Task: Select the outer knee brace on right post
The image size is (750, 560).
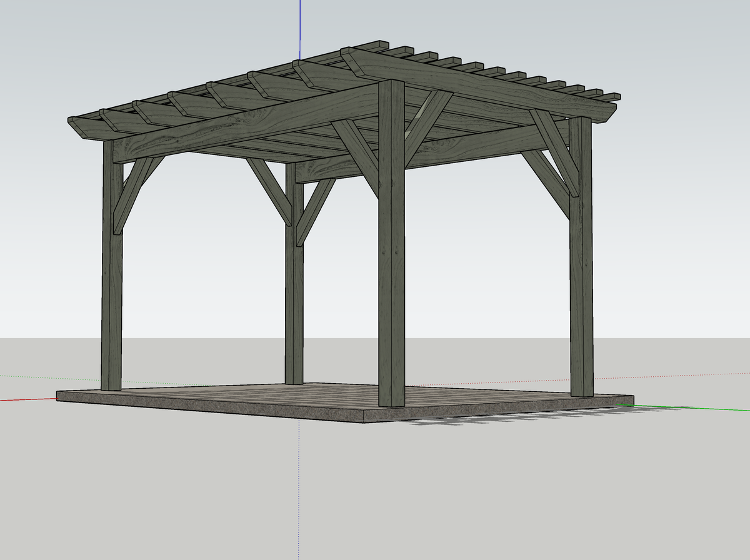Action: [x=556, y=153]
